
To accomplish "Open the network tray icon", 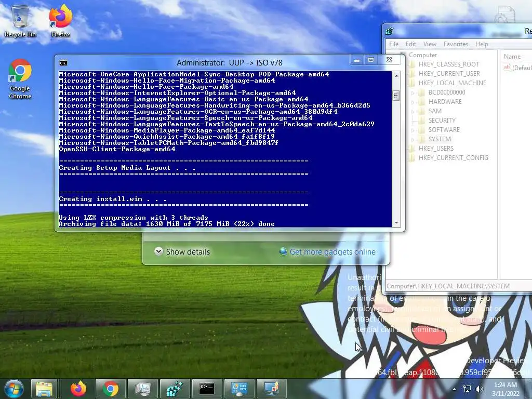I will click(x=467, y=389).
